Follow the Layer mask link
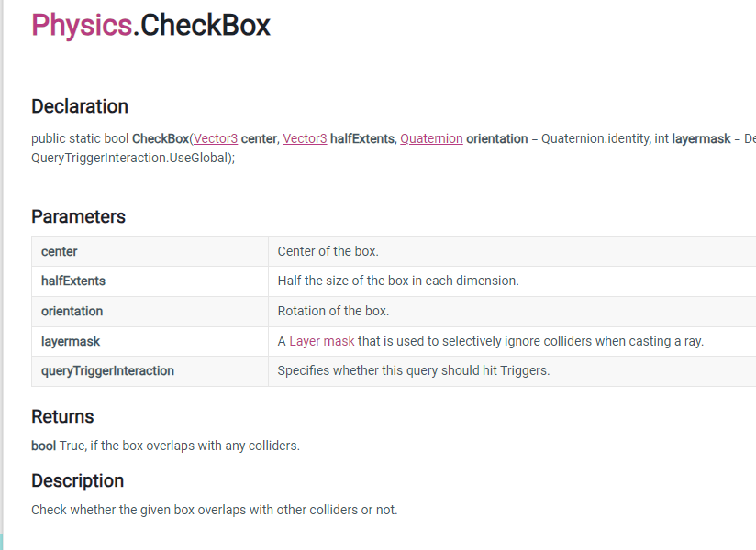Viewport: 756px width, 550px height. pyautogui.click(x=322, y=341)
